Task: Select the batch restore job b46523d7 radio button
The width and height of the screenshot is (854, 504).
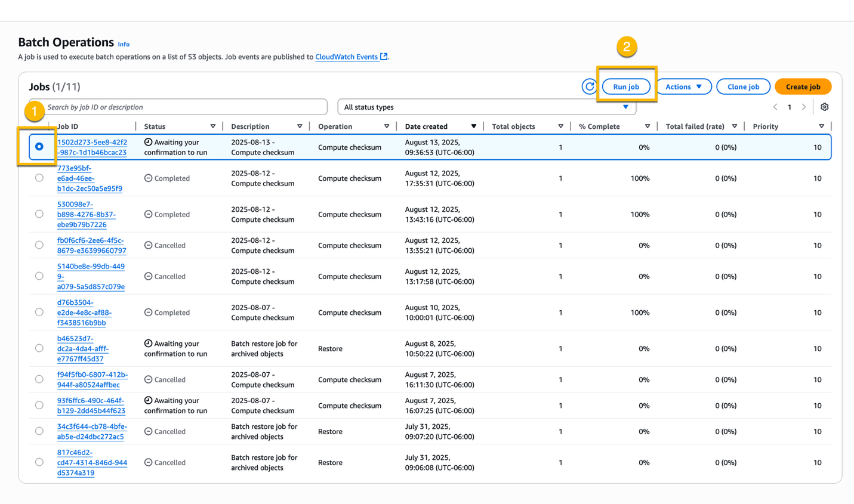Action: [x=39, y=348]
